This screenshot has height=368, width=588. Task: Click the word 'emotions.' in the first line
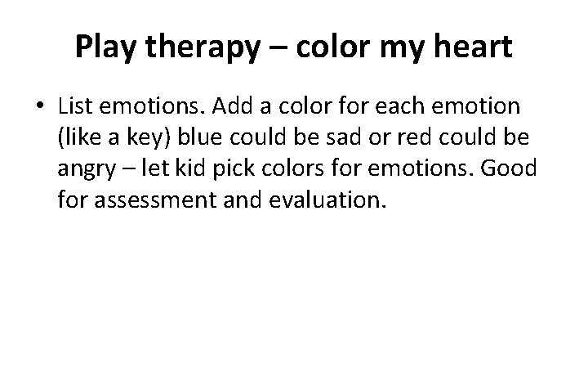(x=153, y=105)
